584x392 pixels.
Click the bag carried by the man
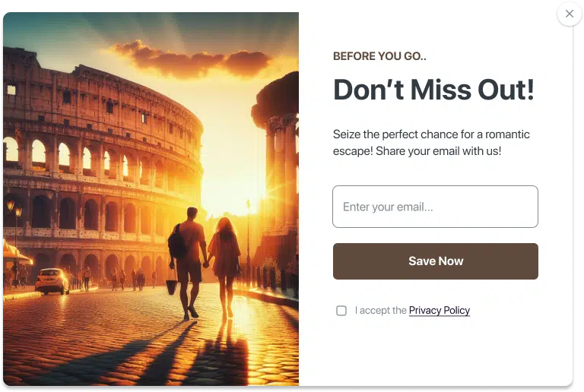click(x=172, y=287)
